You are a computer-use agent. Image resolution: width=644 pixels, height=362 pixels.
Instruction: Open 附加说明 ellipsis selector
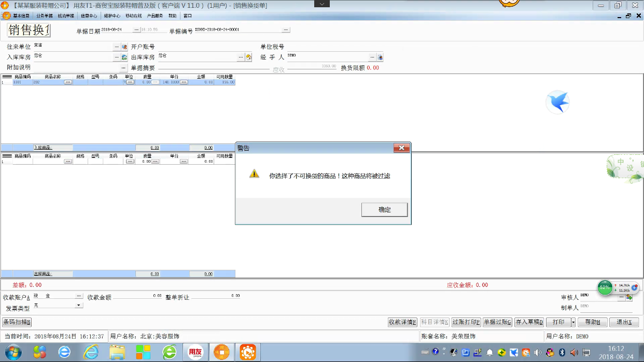tap(123, 68)
